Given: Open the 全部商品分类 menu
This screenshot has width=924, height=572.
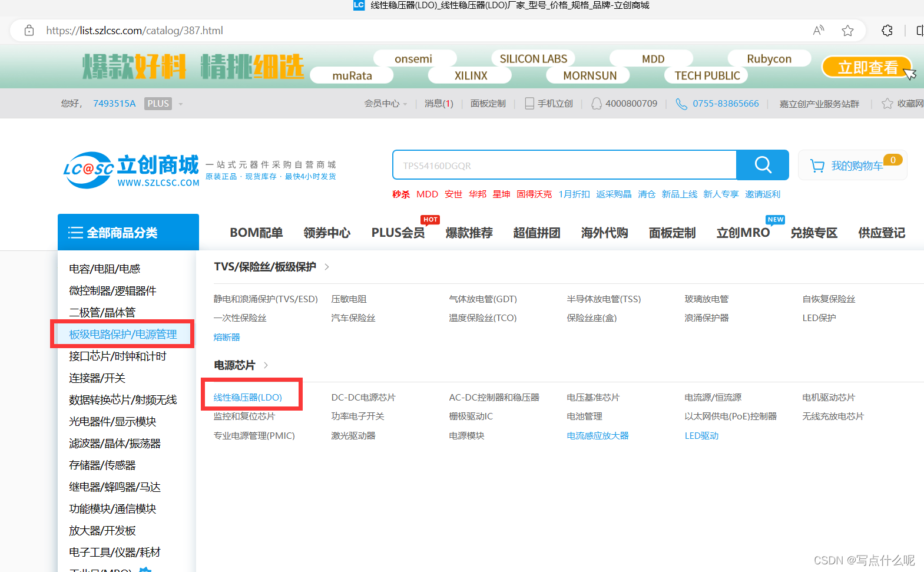Looking at the screenshot, I should 128,233.
